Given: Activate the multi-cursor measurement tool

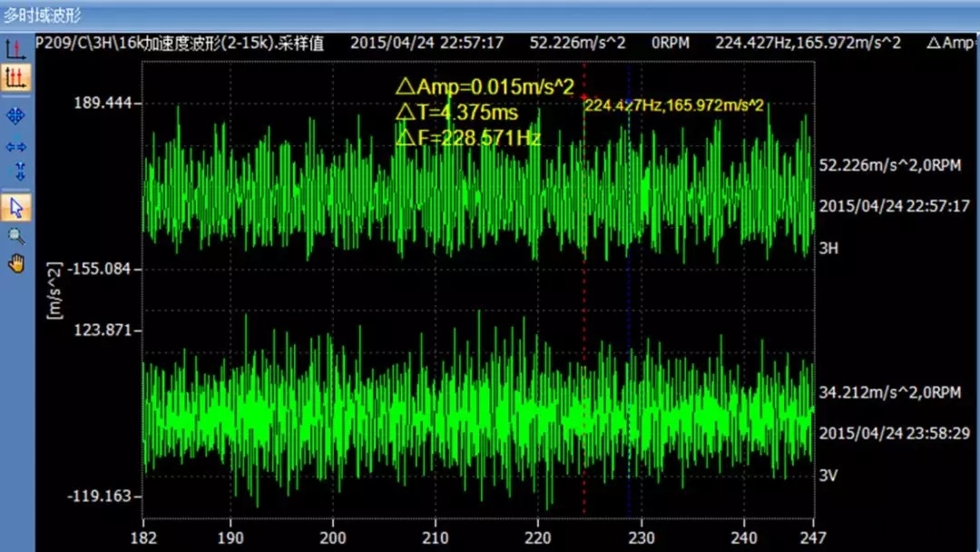Looking at the screenshot, I should coord(15,78).
